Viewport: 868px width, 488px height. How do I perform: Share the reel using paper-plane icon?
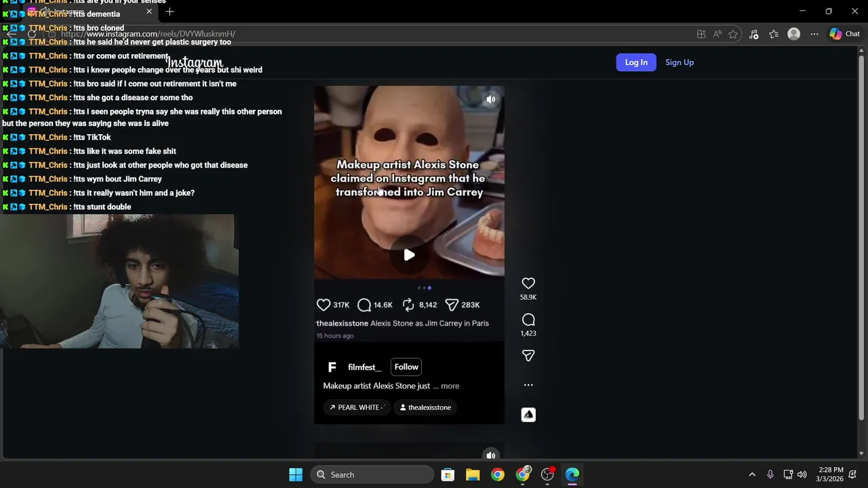(528, 356)
